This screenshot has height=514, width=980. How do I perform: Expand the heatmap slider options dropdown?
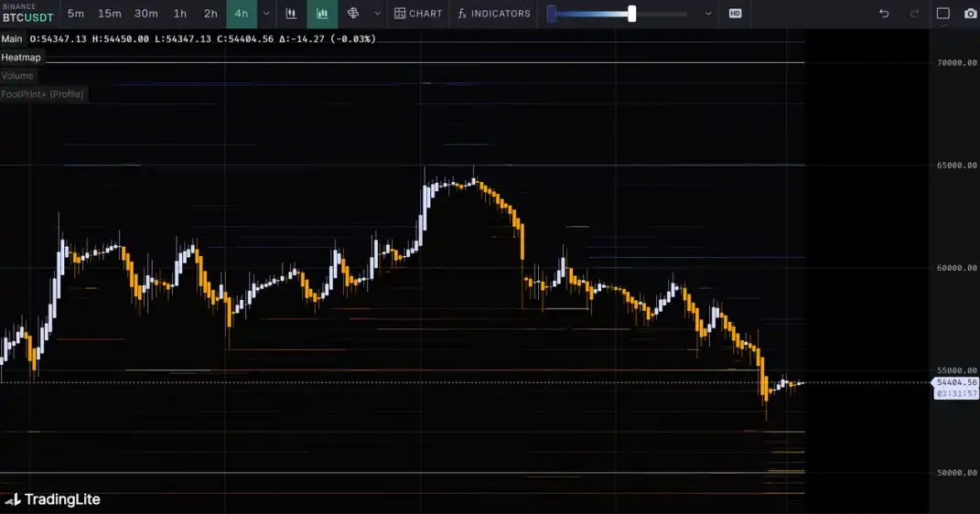(707, 14)
